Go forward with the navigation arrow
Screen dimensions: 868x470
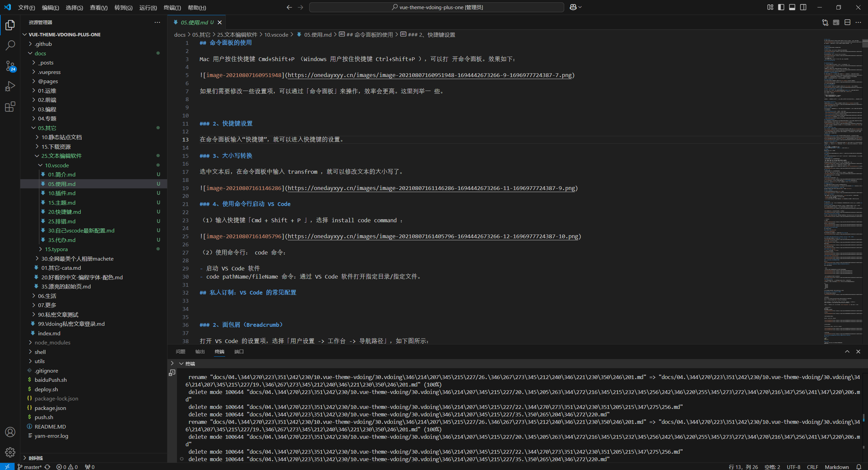tap(300, 7)
